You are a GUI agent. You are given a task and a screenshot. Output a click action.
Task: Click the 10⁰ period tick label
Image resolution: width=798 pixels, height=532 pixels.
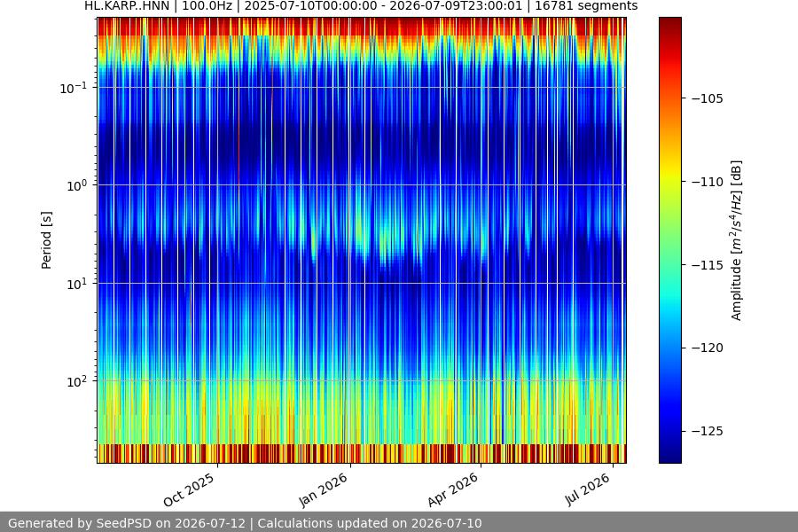coord(77,185)
